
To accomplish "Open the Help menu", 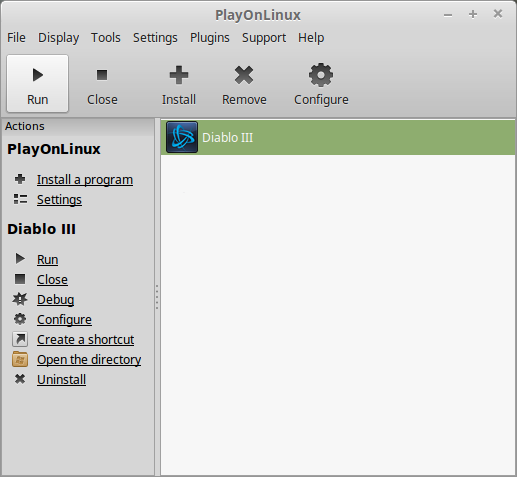I will point(311,38).
